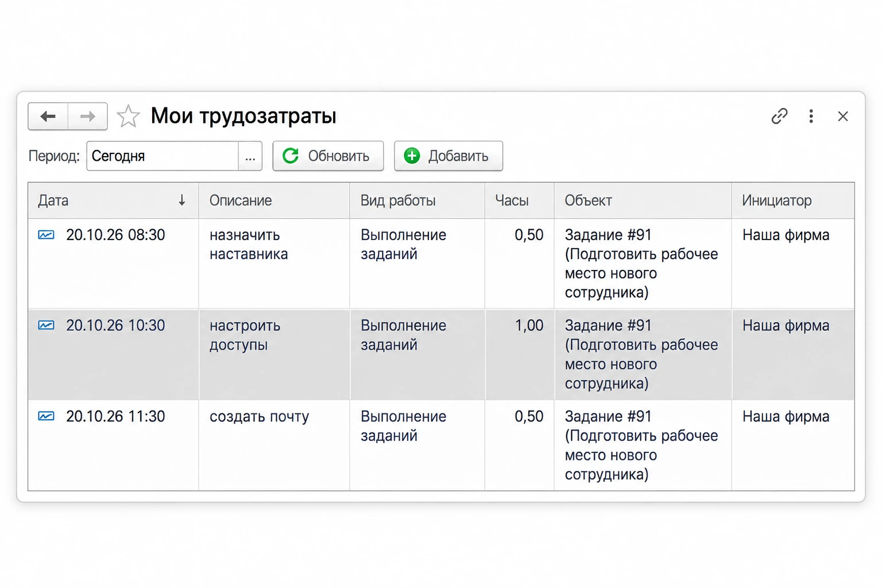882x588 pixels.
Task: Click hours value 1,00
Action: coord(529,326)
